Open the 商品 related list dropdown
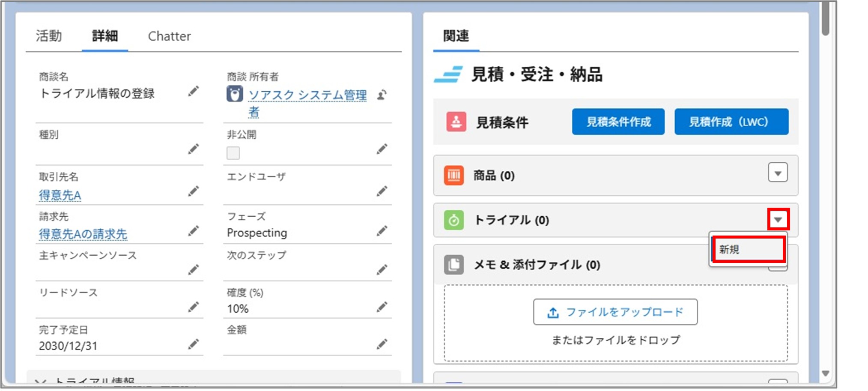 click(778, 173)
